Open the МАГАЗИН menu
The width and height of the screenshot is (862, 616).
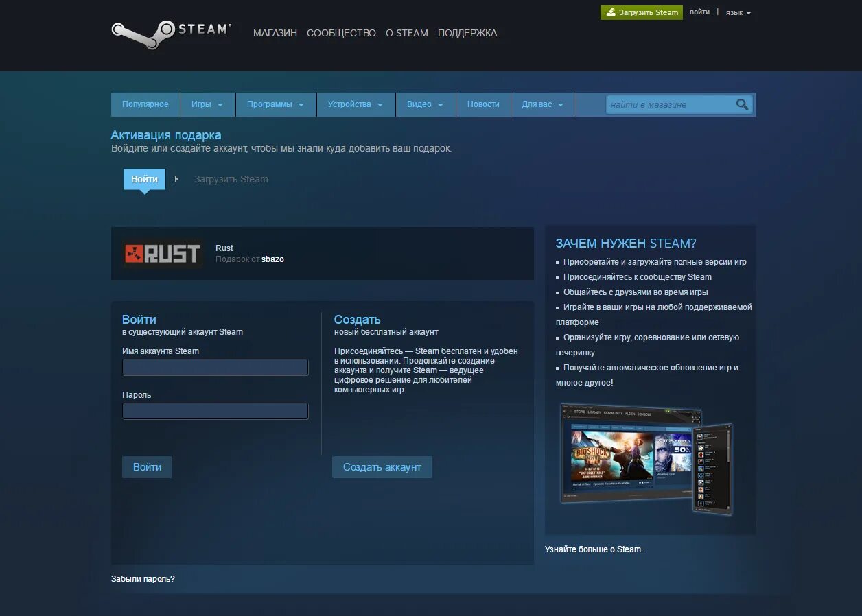click(x=275, y=33)
